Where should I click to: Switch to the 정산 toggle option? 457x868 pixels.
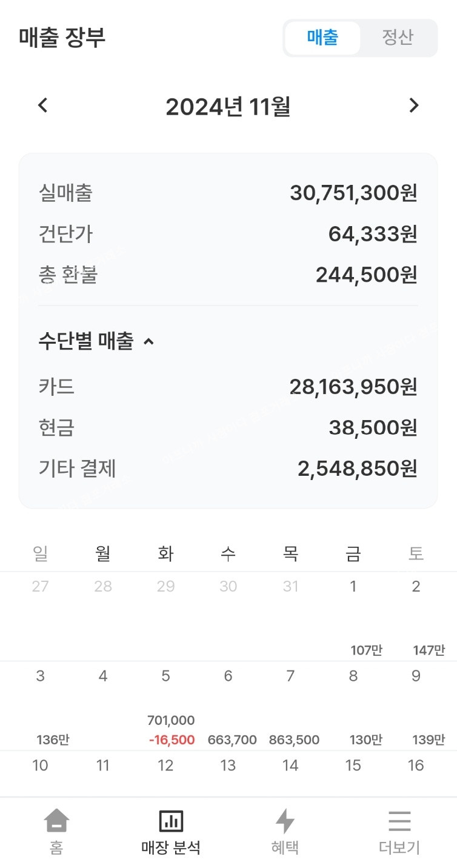[398, 38]
